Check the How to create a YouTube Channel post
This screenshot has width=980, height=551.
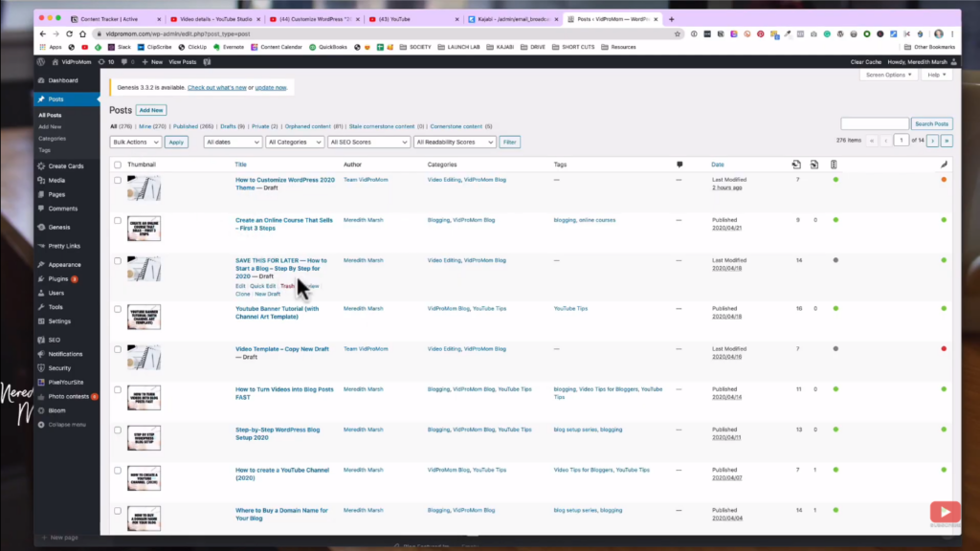point(118,471)
